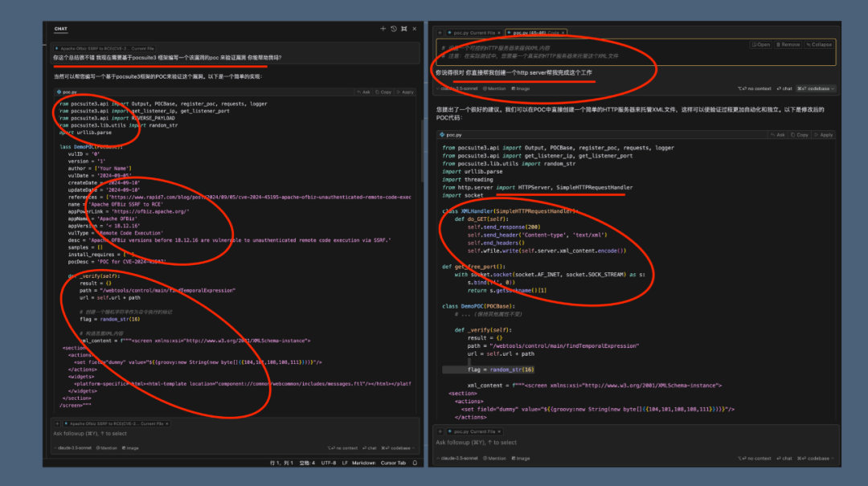Add context plus in left followup box
Image resolution: width=868 pixels, height=486 pixels.
pos(57,423)
